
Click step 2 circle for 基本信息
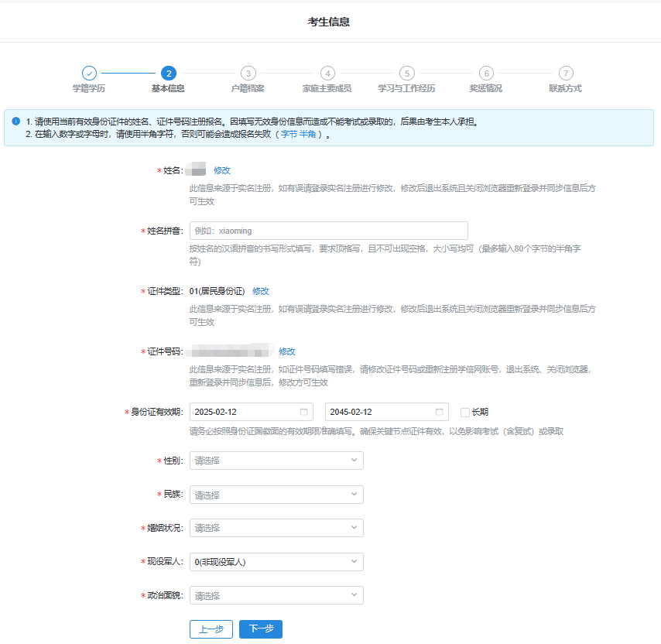pyautogui.click(x=169, y=74)
